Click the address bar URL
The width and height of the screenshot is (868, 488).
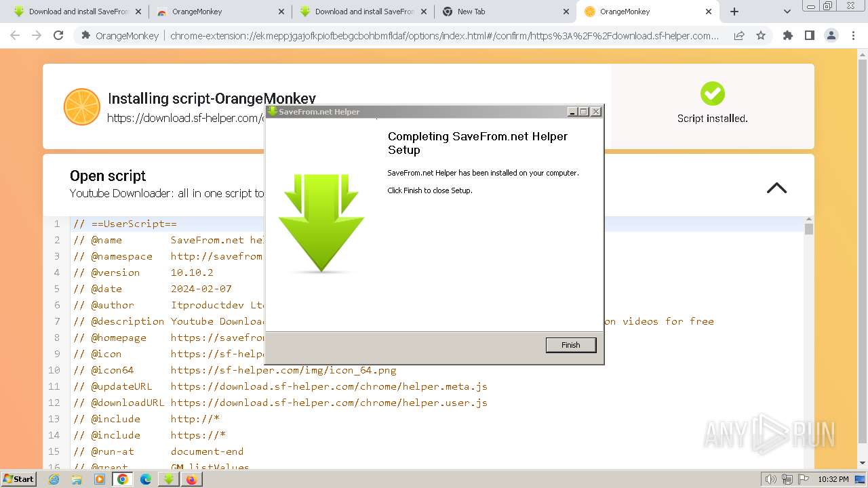(444, 36)
